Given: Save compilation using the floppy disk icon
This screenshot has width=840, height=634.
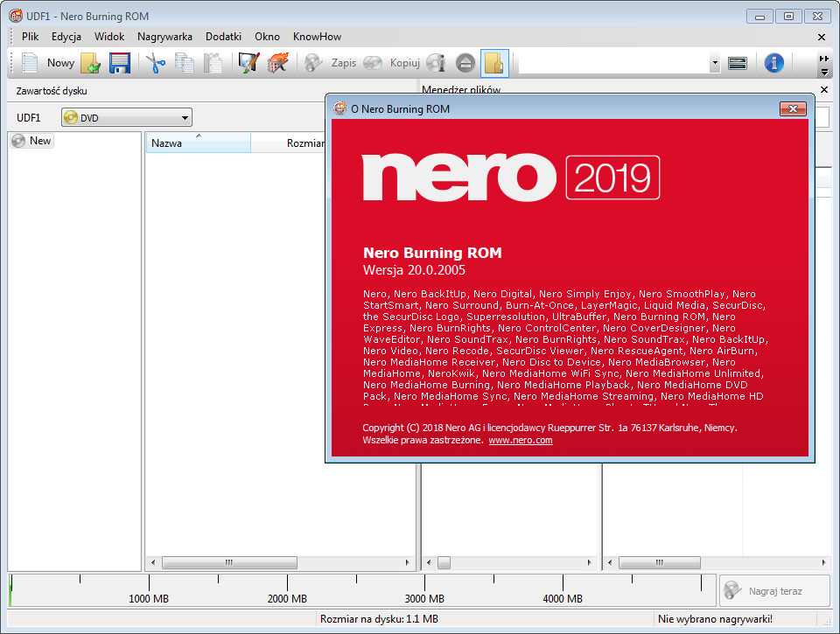Looking at the screenshot, I should click(x=120, y=63).
